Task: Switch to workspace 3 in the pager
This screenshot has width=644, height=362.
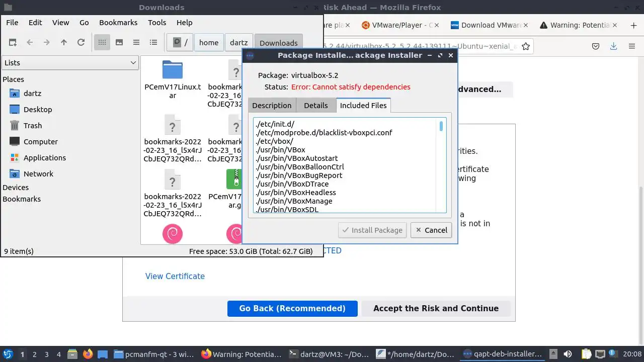Action: coord(46,354)
